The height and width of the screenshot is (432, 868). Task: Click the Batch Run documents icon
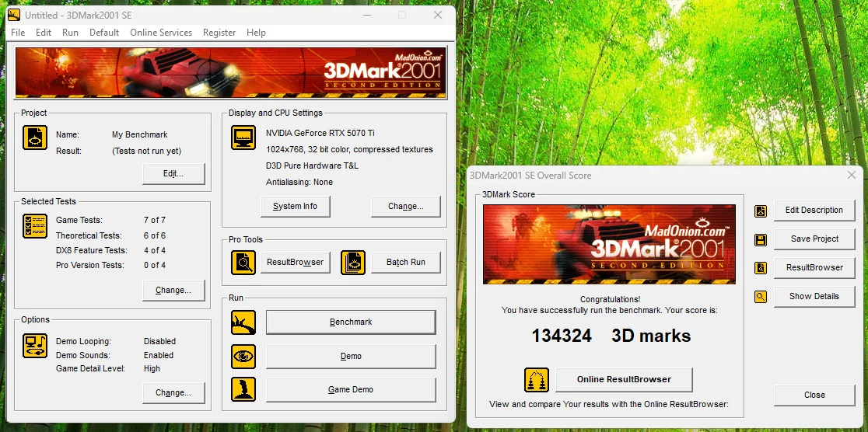click(x=353, y=263)
